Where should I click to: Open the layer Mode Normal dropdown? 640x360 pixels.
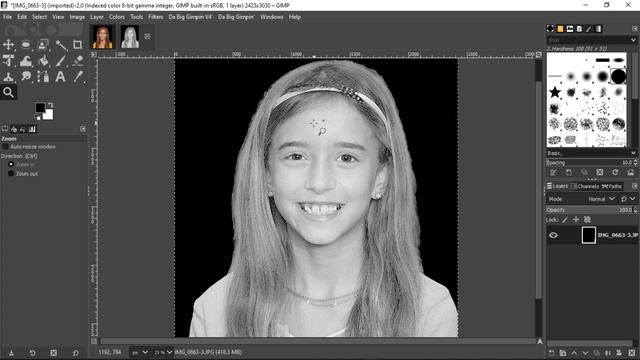coord(601,199)
